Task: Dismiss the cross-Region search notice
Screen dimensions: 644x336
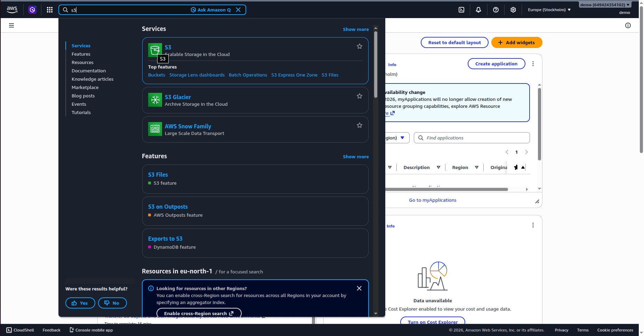Action: [359, 288]
